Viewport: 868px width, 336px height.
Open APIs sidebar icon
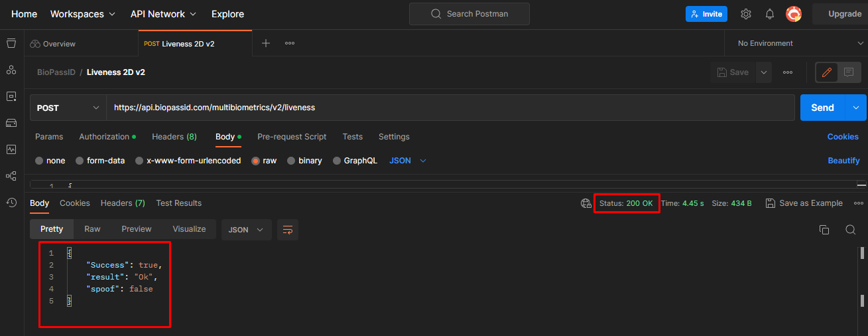[x=11, y=70]
